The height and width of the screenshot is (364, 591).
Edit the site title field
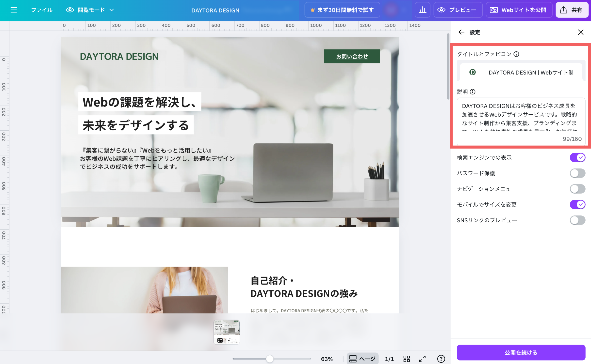pos(530,72)
